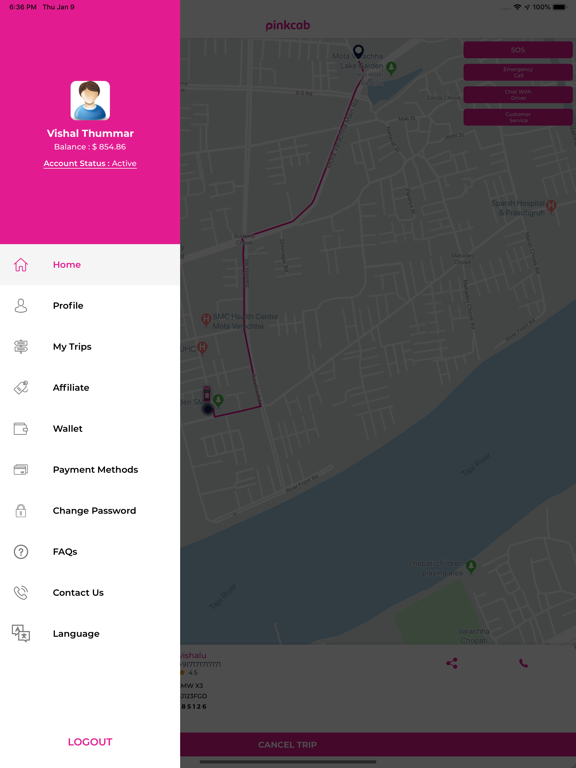This screenshot has width=576, height=768.
Task: Tap the Chat With Driver button
Action: (x=518, y=95)
